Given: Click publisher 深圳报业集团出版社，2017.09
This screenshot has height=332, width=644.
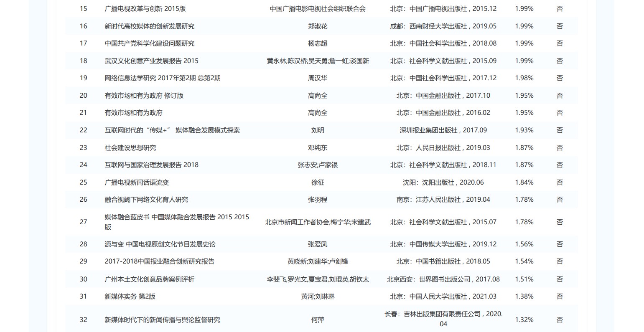Looking at the screenshot, I should (x=443, y=130).
